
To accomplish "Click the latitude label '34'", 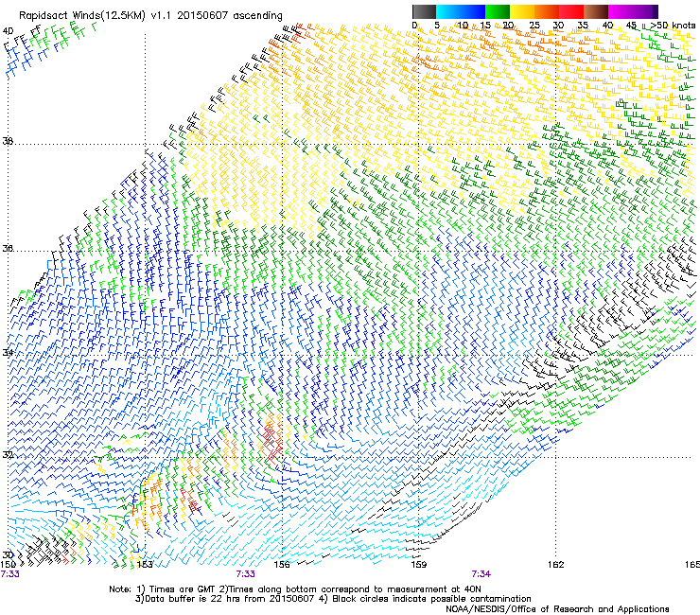I will [x=8, y=352].
